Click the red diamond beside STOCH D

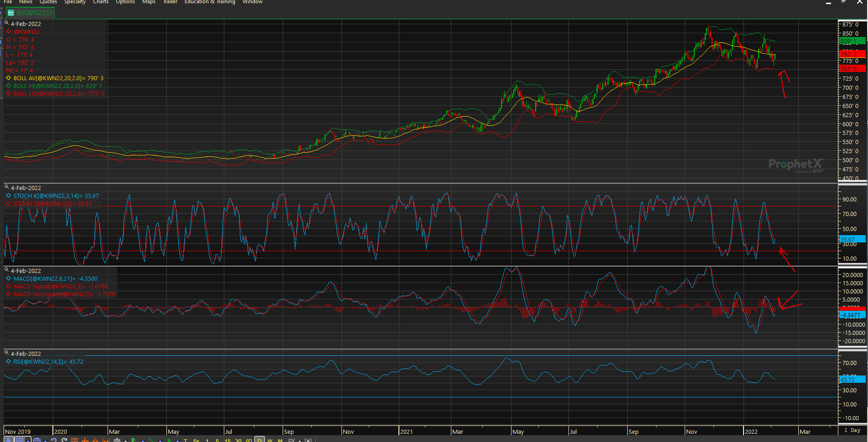click(x=8, y=203)
